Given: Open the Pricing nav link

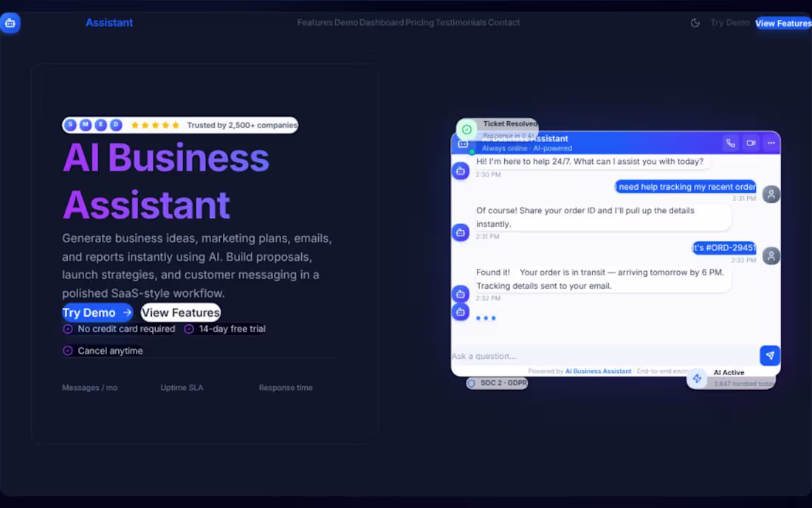Looking at the screenshot, I should (x=419, y=23).
